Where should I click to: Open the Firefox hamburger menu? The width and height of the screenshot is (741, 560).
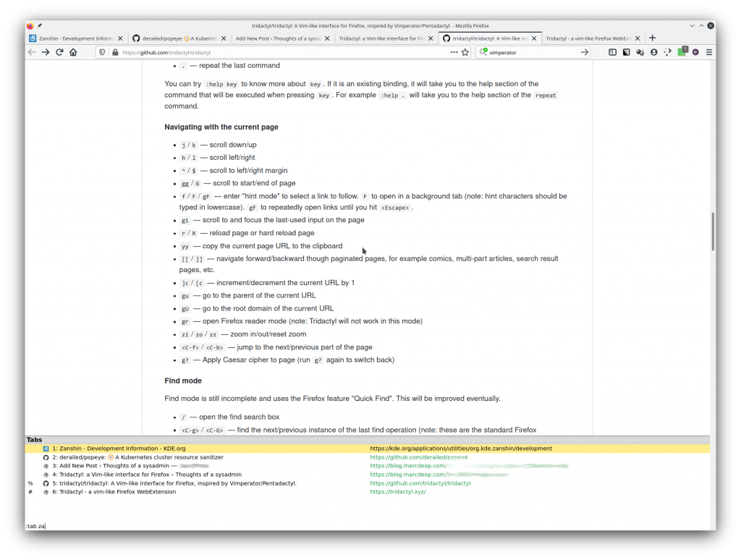tap(709, 53)
